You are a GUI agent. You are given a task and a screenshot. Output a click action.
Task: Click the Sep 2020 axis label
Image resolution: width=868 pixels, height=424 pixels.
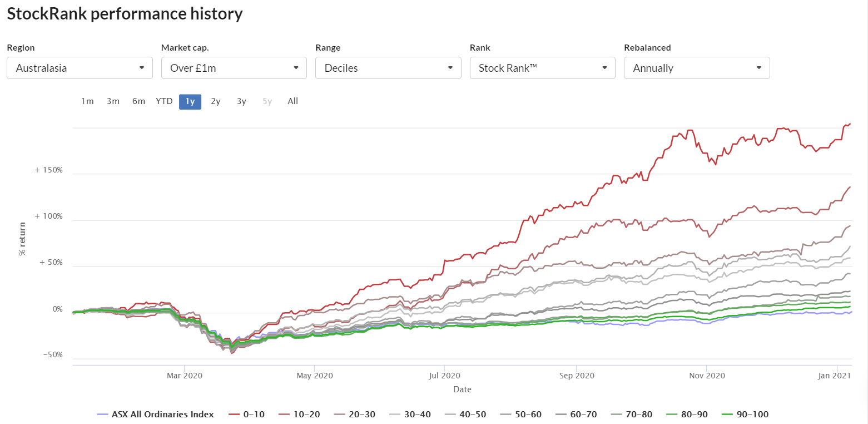(x=577, y=376)
